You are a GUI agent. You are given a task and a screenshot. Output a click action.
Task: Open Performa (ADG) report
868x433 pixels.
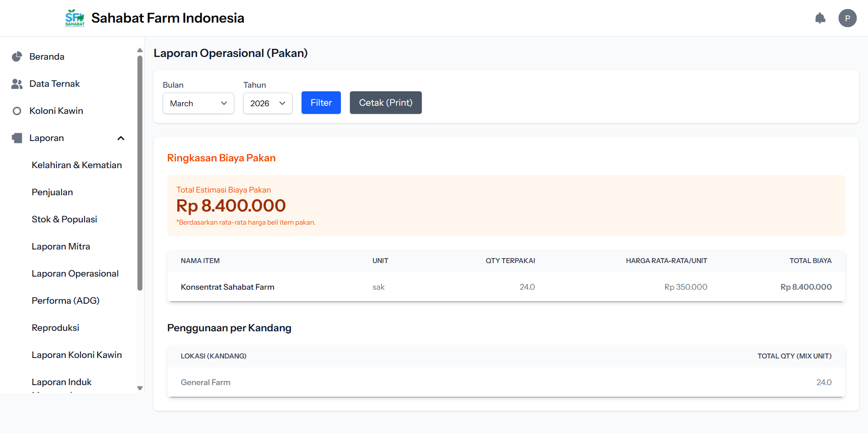(x=66, y=301)
